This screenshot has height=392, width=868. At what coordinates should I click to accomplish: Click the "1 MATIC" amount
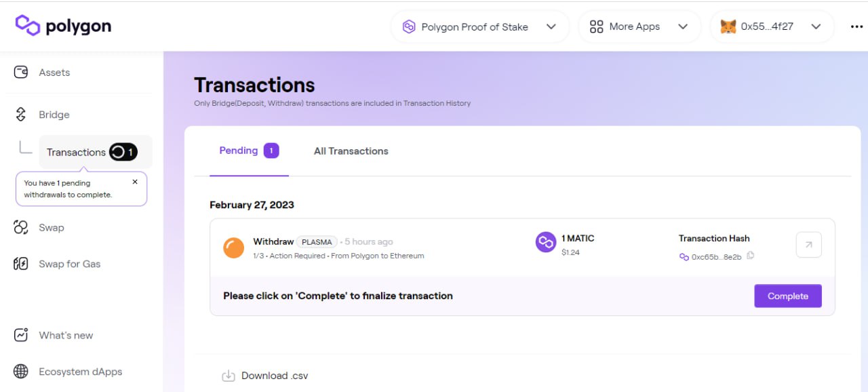578,239
